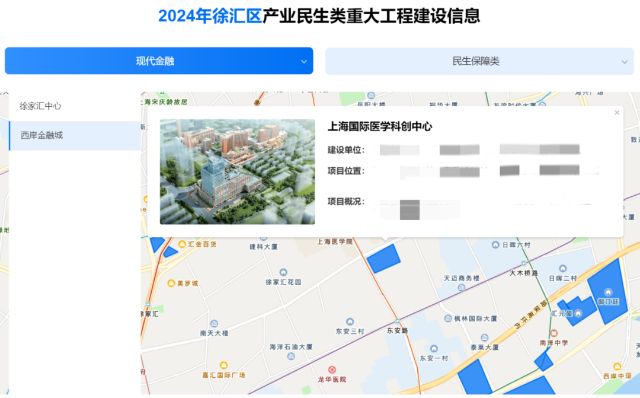Click the 西岸中环 shopping marker icon
The width and height of the screenshot is (640, 398).
click(x=617, y=367)
